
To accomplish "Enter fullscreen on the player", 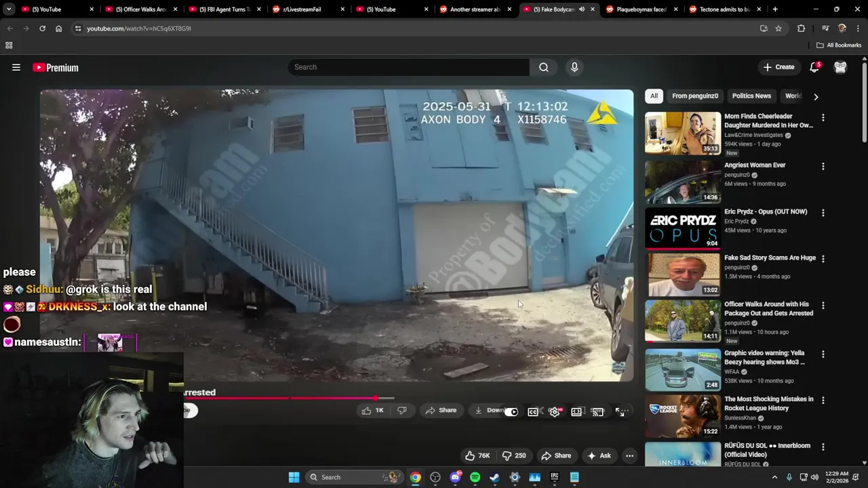I will 620,411.
